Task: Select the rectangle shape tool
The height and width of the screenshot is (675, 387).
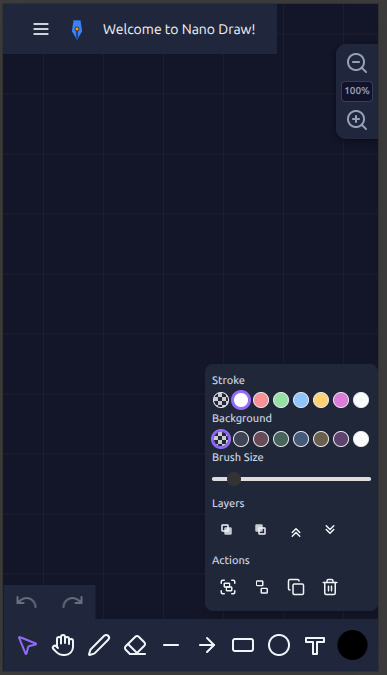Action: pos(243,645)
